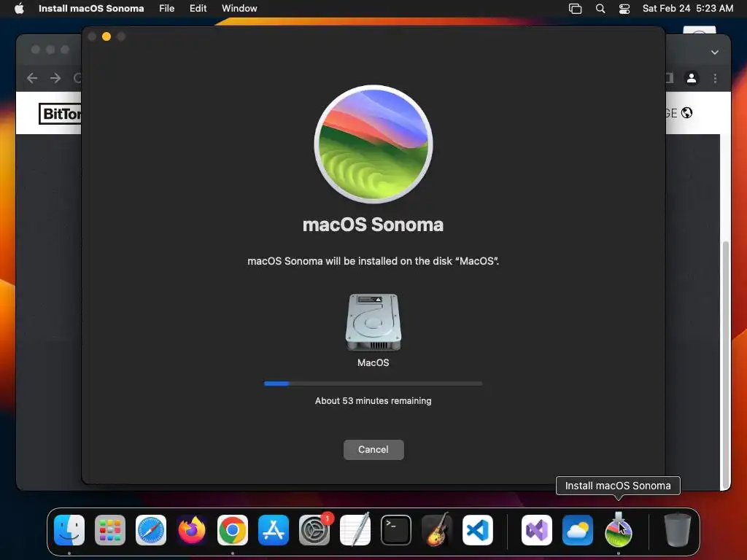Viewport: 747px width, 560px height.
Task: Click the BitTorrent logo on the webpage
Action: (60, 114)
